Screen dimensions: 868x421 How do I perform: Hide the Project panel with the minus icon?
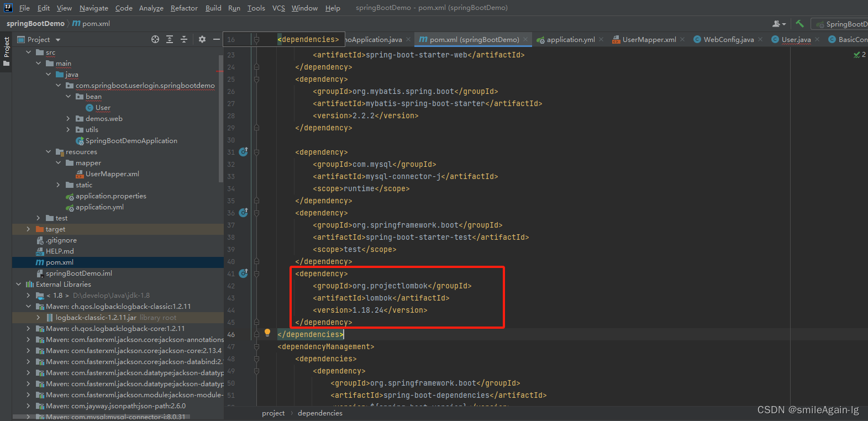click(217, 39)
